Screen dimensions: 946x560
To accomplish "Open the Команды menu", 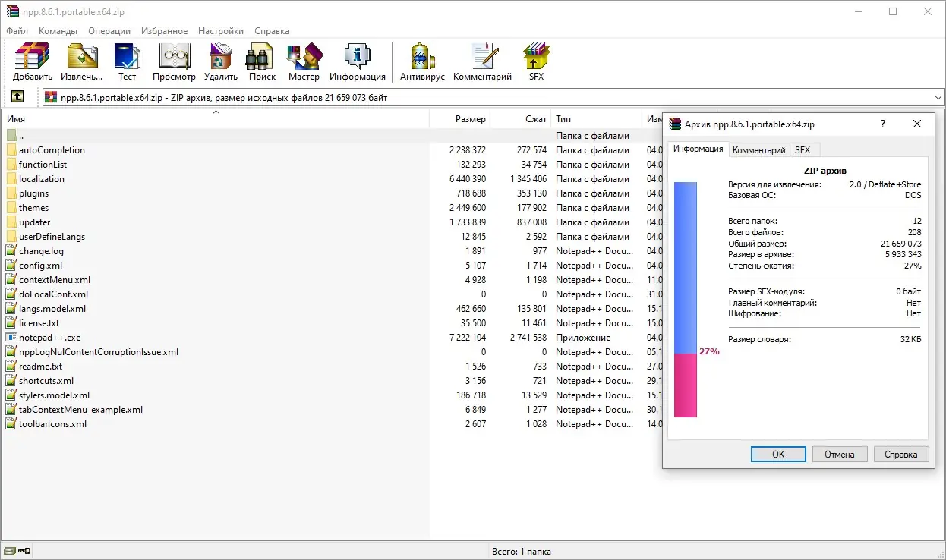I will pyautogui.click(x=58, y=31).
